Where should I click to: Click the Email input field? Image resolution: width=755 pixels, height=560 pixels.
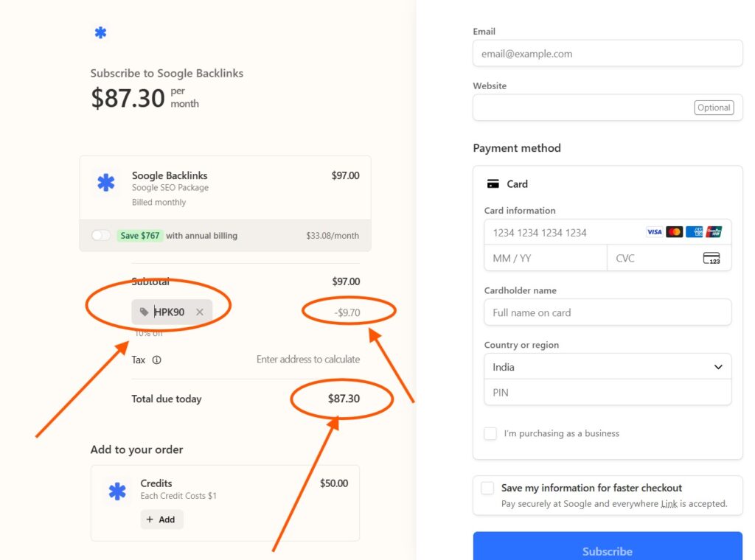point(608,54)
